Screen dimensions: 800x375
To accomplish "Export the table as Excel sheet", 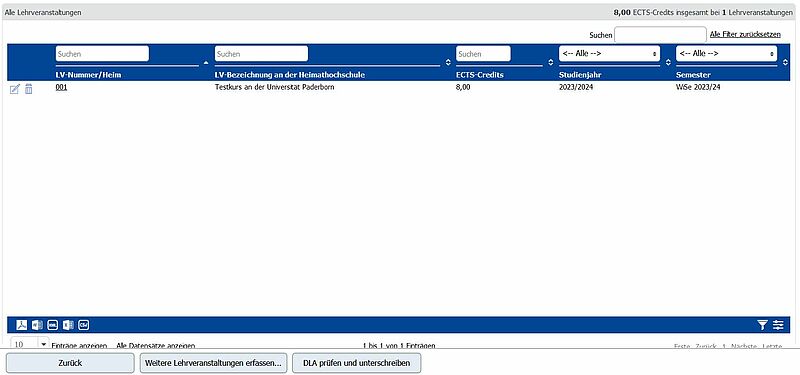I will pos(68,325).
